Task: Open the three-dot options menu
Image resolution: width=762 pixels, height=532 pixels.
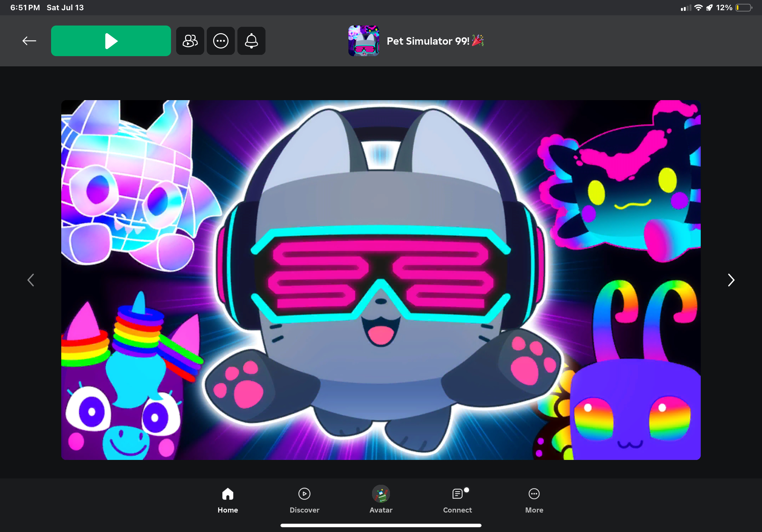Action: [x=221, y=41]
